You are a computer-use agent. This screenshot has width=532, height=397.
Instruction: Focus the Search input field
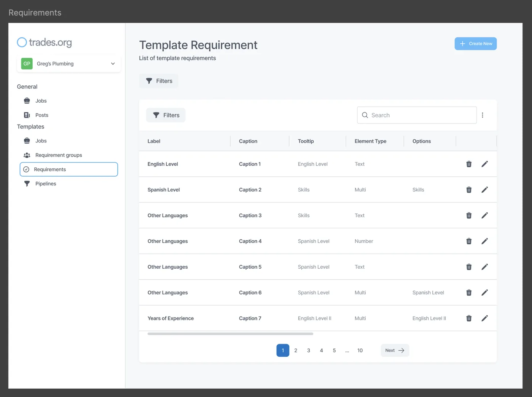pos(417,115)
